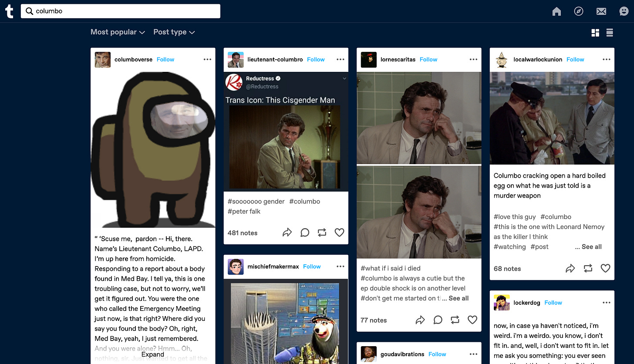The height and width of the screenshot is (364, 634).
Task: Open the Post type filter dropdown
Action: (x=174, y=32)
